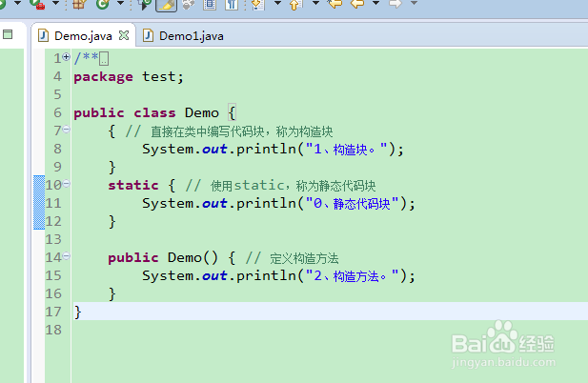Click line number 18 in the ruler
The width and height of the screenshot is (588, 383).
tap(53, 330)
